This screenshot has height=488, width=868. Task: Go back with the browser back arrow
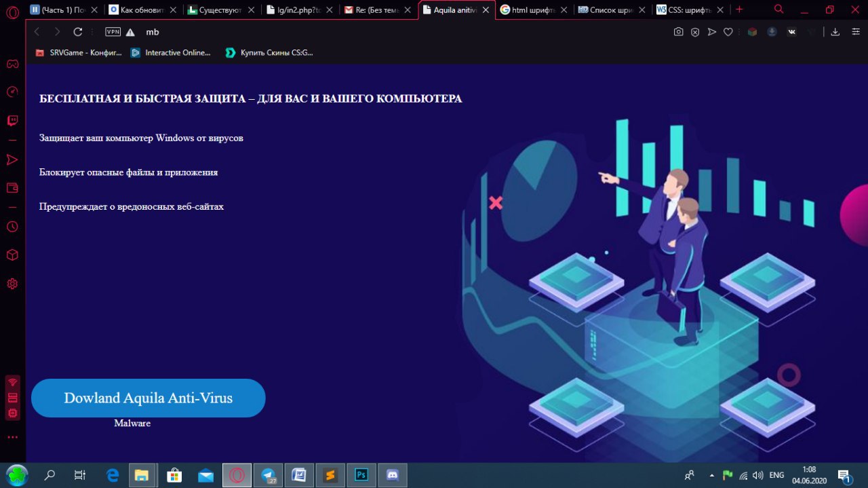[37, 32]
